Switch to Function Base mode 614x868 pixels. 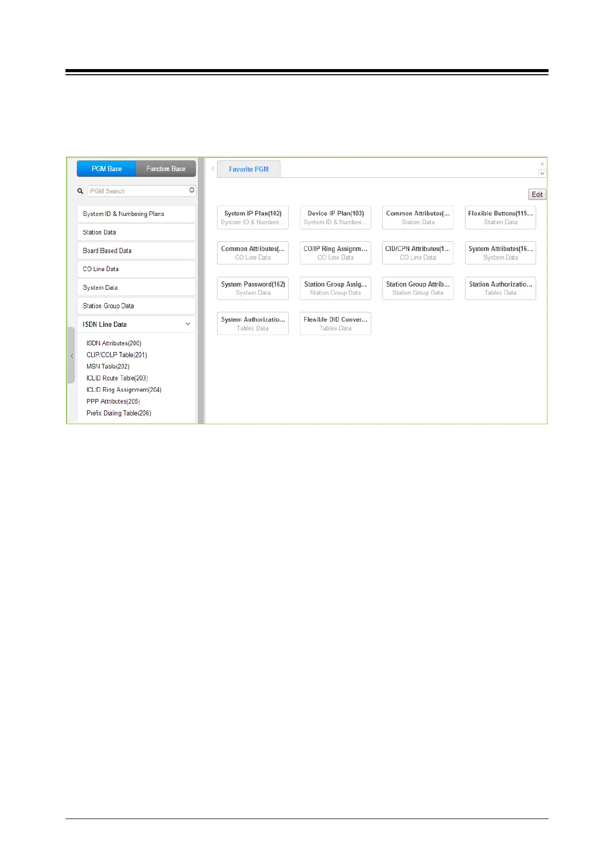(x=166, y=169)
